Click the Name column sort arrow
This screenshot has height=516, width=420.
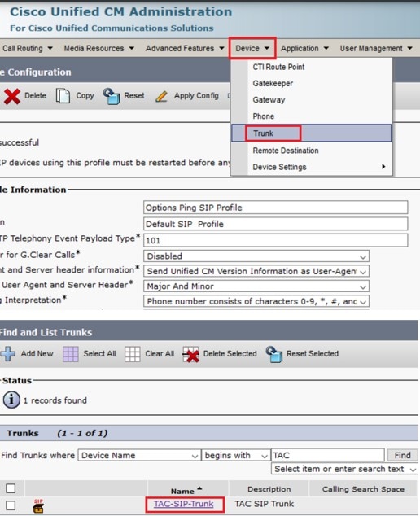199,488
